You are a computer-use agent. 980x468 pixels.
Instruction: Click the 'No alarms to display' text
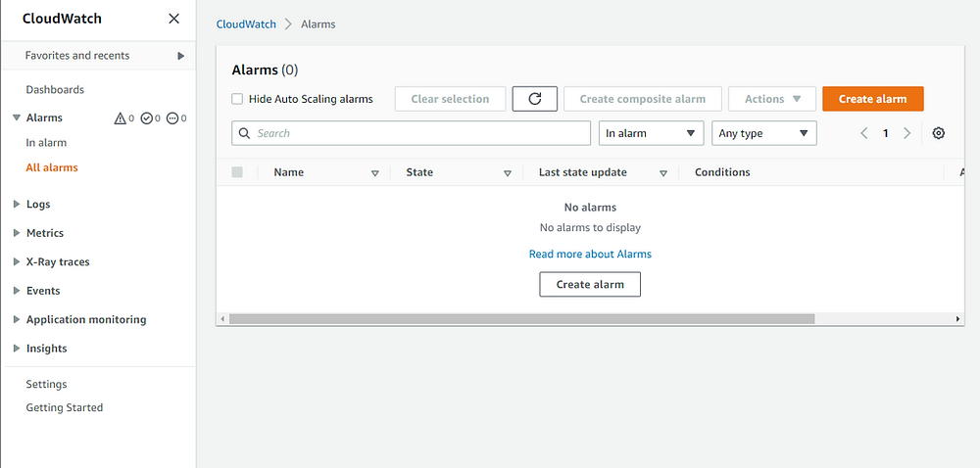(590, 228)
